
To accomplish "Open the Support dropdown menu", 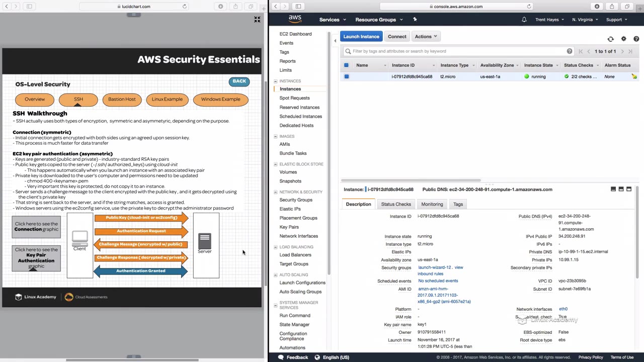I will pos(616,20).
